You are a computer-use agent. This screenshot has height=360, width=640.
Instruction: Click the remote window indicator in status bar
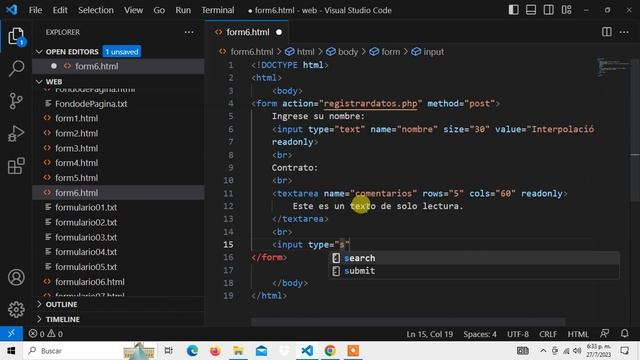point(11,333)
